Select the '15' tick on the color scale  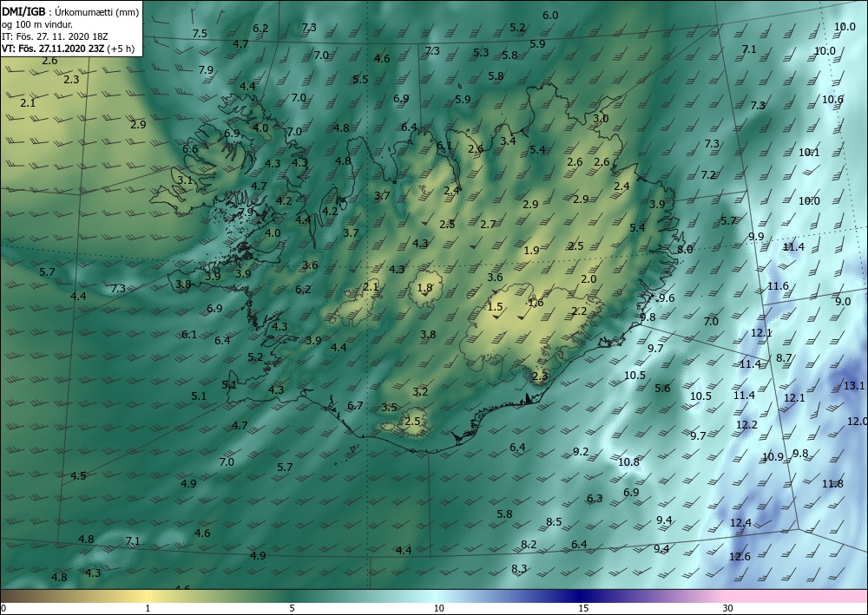(583, 608)
